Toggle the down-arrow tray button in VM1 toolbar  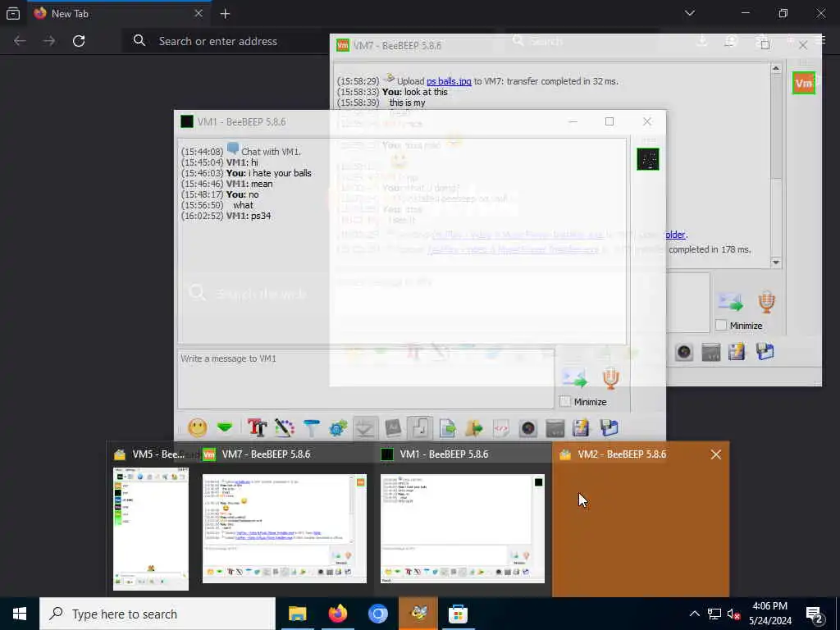tap(365, 427)
